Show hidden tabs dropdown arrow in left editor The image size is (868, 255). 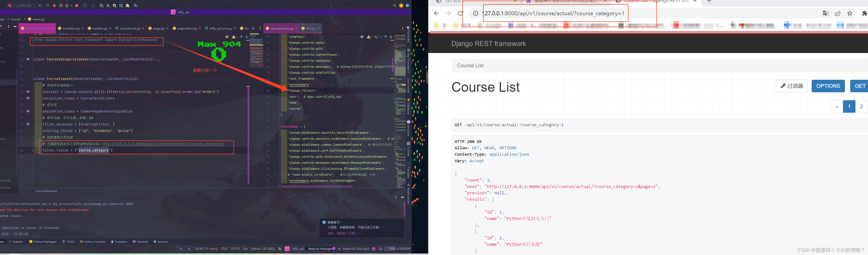click(x=253, y=28)
